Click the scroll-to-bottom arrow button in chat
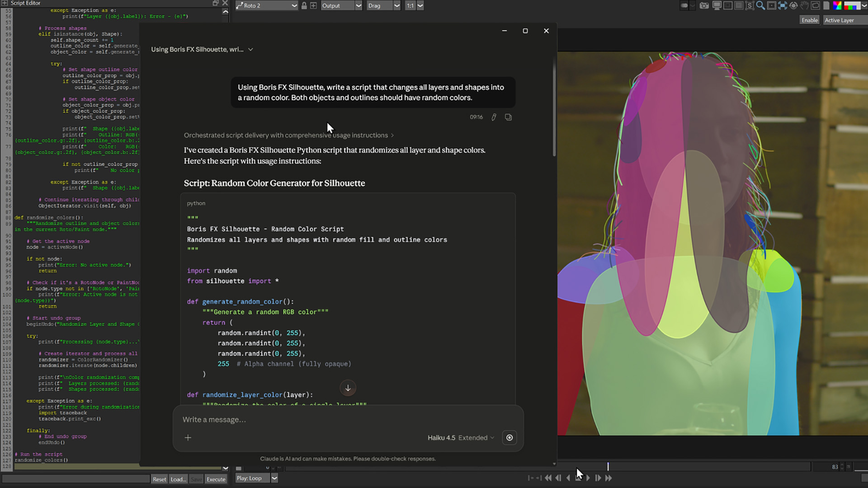This screenshot has height=488, width=868. pyautogui.click(x=348, y=388)
